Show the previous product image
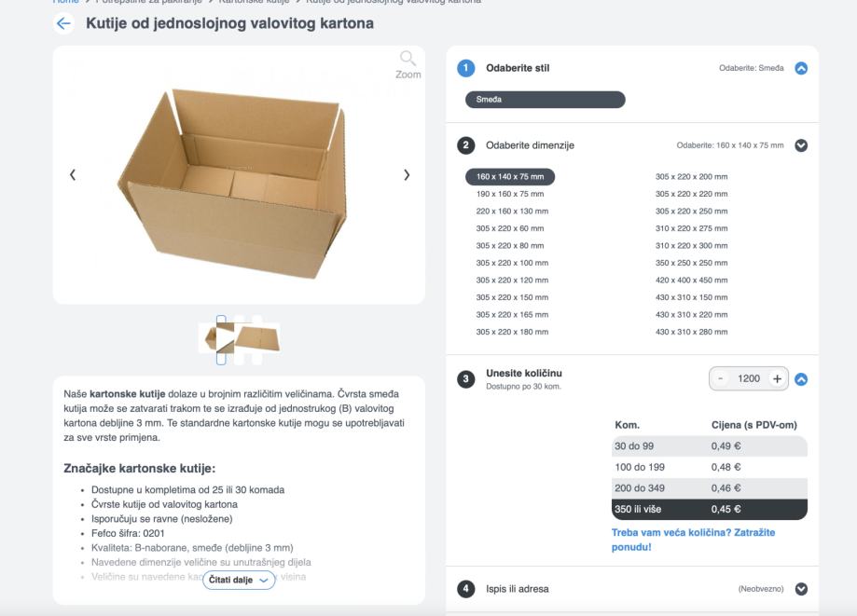 [73, 174]
